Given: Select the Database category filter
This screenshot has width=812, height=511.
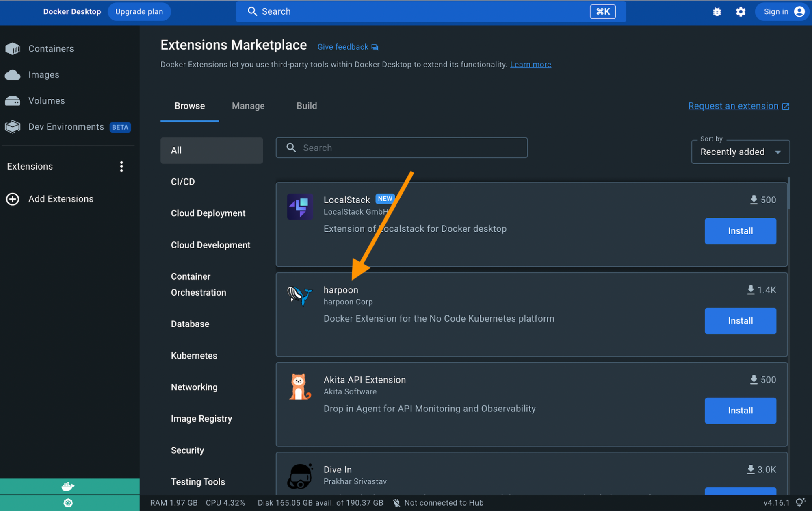Looking at the screenshot, I should 189,324.
